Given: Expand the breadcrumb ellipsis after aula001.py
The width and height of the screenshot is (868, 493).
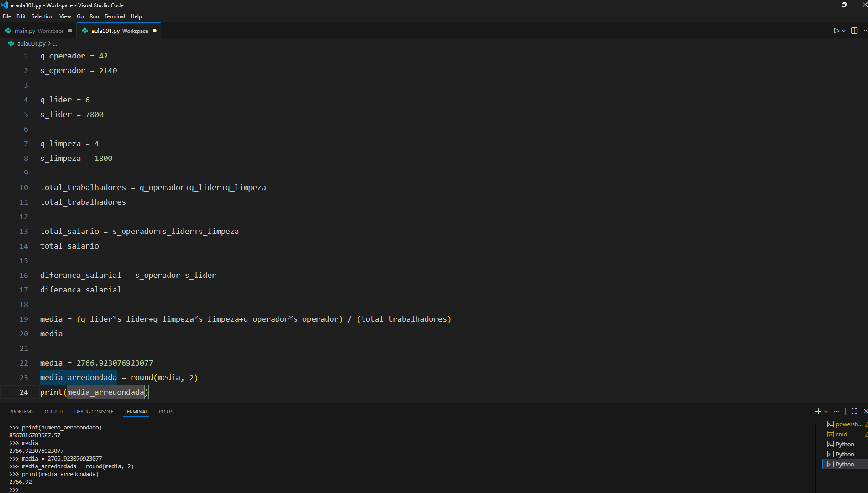Looking at the screenshot, I should (55, 44).
